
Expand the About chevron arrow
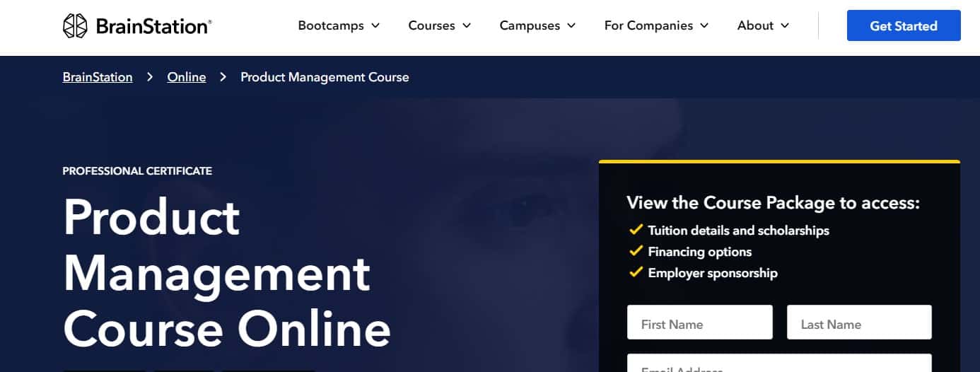click(x=785, y=25)
